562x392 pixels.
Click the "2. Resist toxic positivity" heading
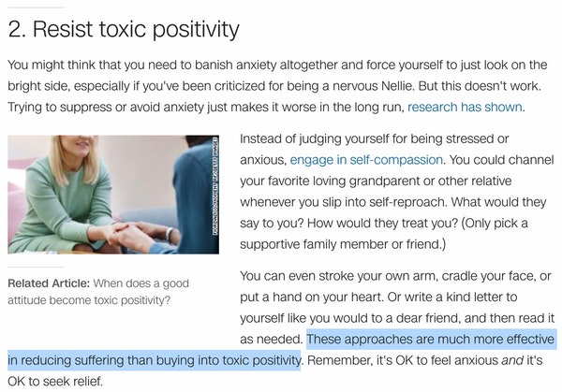point(123,29)
